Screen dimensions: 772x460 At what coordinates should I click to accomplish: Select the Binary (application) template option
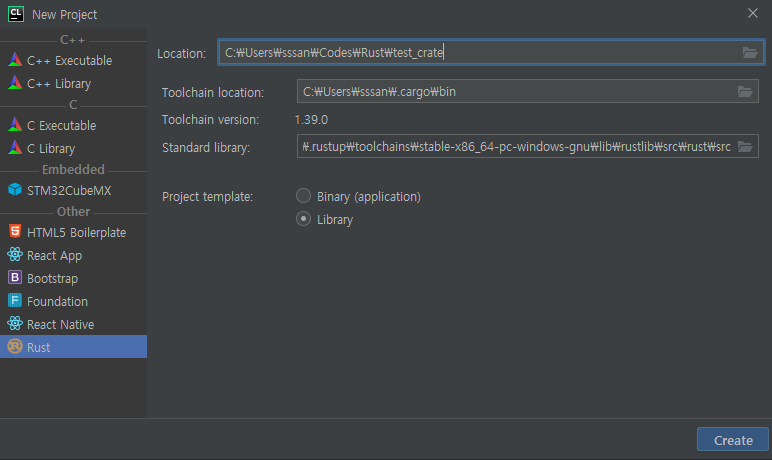point(304,196)
